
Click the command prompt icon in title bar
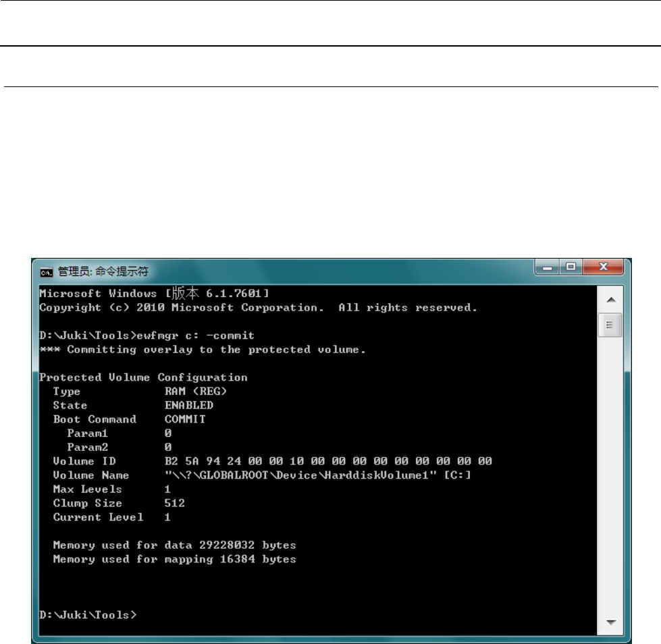(47, 272)
